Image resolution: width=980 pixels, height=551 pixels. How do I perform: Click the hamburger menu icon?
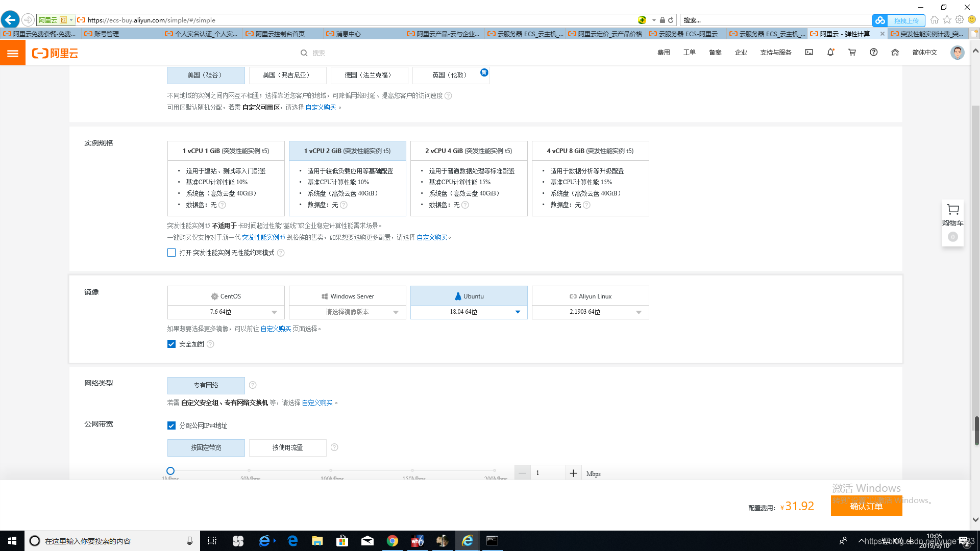pyautogui.click(x=13, y=53)
